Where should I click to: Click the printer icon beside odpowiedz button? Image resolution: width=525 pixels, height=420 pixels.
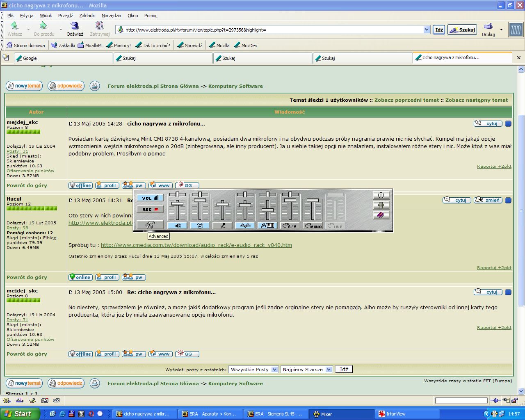(95, 86)
